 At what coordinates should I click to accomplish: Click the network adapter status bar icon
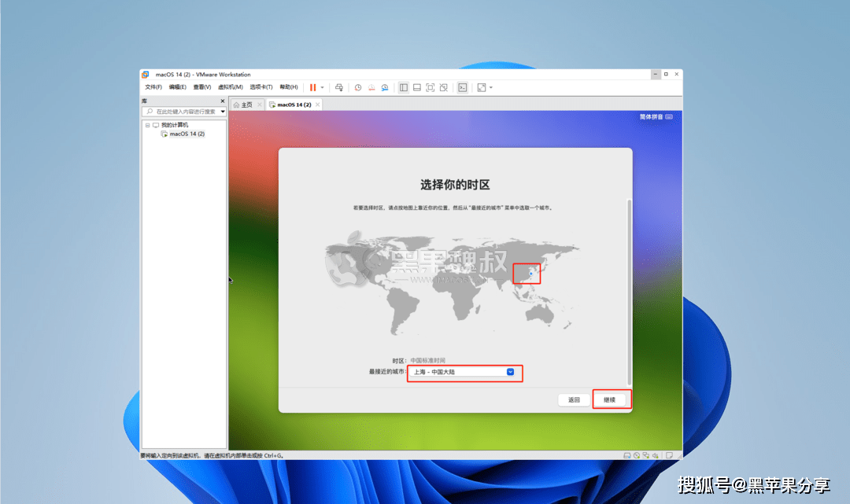645,456
